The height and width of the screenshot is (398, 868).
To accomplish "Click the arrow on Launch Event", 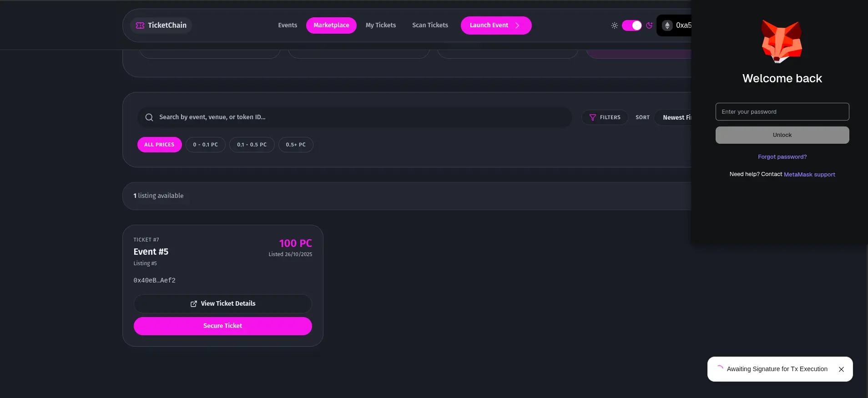I will (517, 25).
